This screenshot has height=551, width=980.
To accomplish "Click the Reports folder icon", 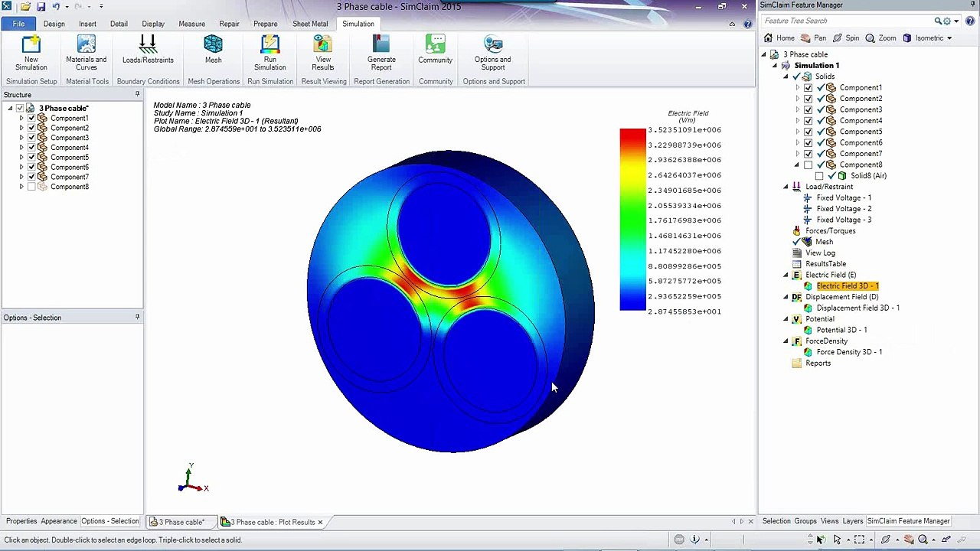I will (x=797, y=363).
